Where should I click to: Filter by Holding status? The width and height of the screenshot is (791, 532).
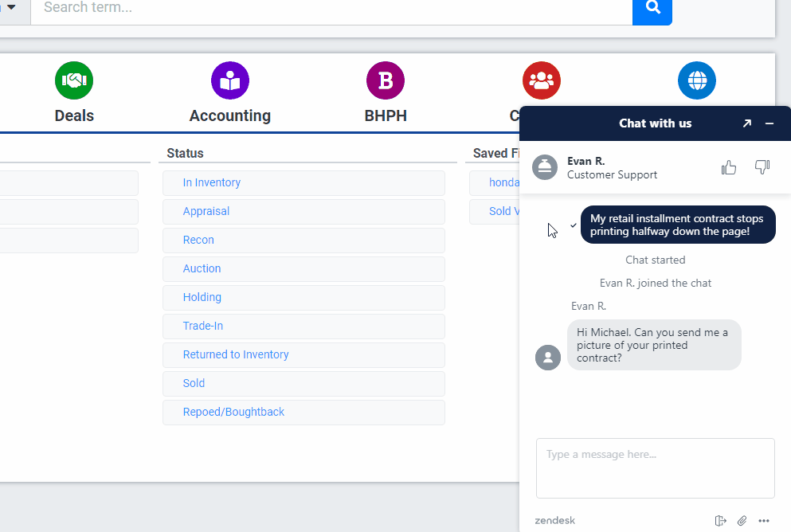(303, 298)
